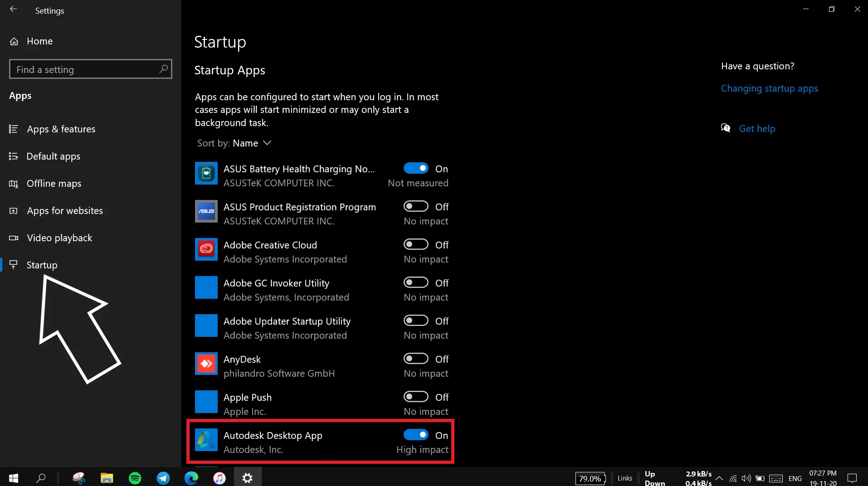The height and width of the screenshot is (486, 868).
Task: Open the Action Center notifications icon
Action: (852, 478)
